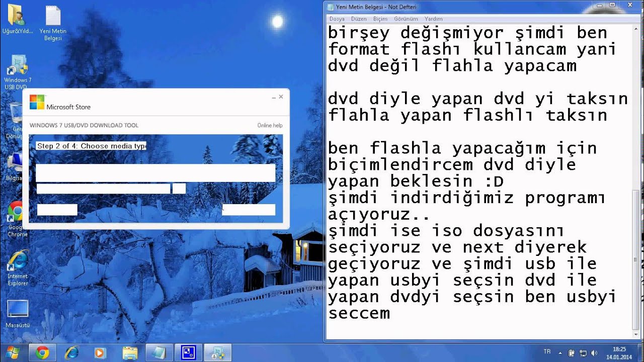
Task: Select the Recycle Bin (Geri Dönüşüm) desktop icon
Action: pyautogui.click(x=15, y=121)
